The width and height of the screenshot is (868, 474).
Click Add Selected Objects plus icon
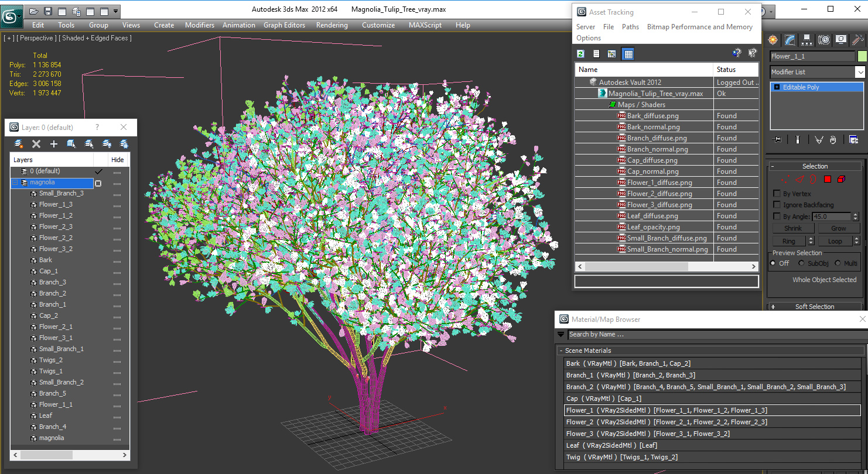(x=54, y=143)
